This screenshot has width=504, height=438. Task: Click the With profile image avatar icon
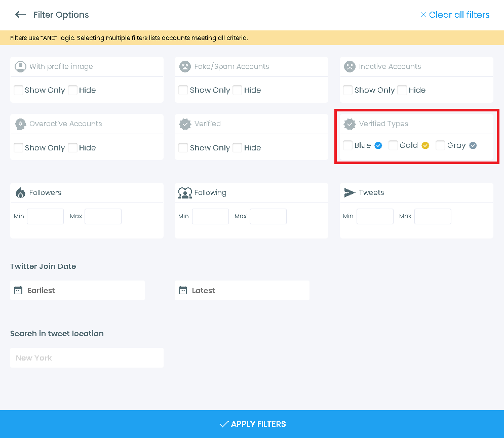click(x=20, y=66)
